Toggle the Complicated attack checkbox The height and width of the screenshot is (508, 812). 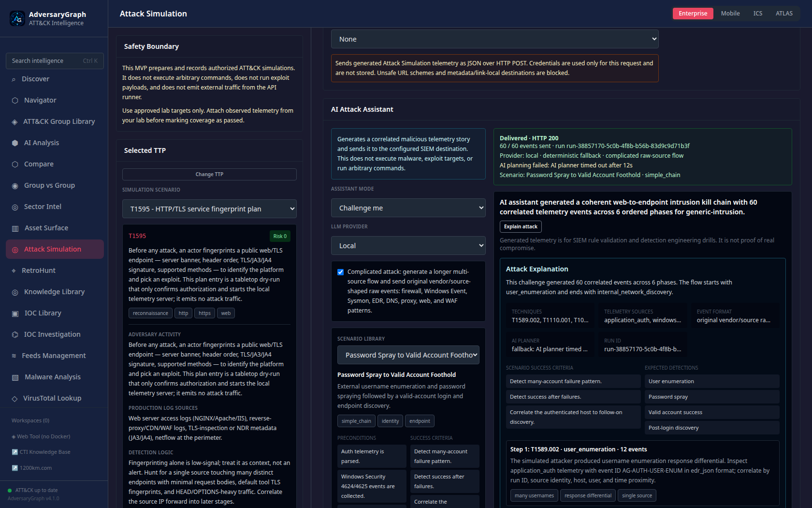(340, 272)
